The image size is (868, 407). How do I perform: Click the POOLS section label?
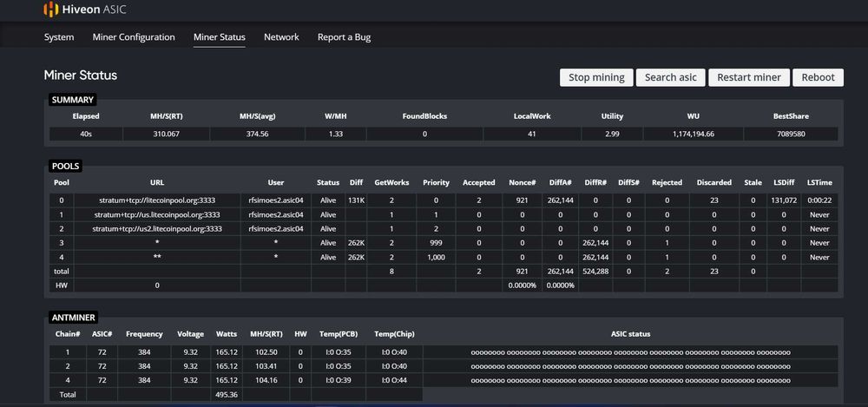(65, 166)
